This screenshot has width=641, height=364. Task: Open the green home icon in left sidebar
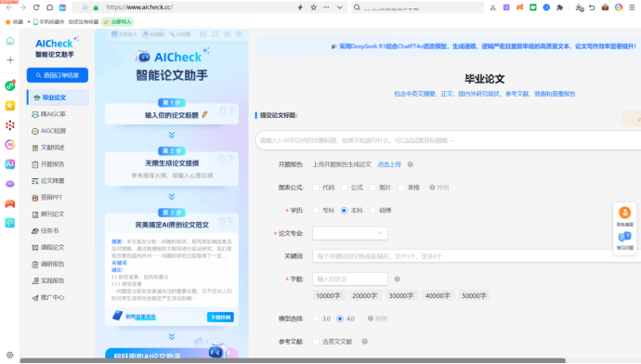tap(10, 41)
